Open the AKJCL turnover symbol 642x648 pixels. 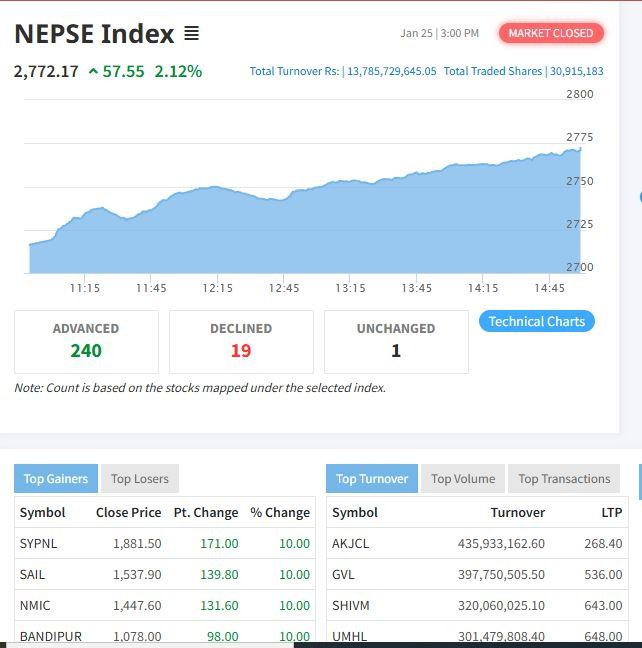tap(351, 544)
